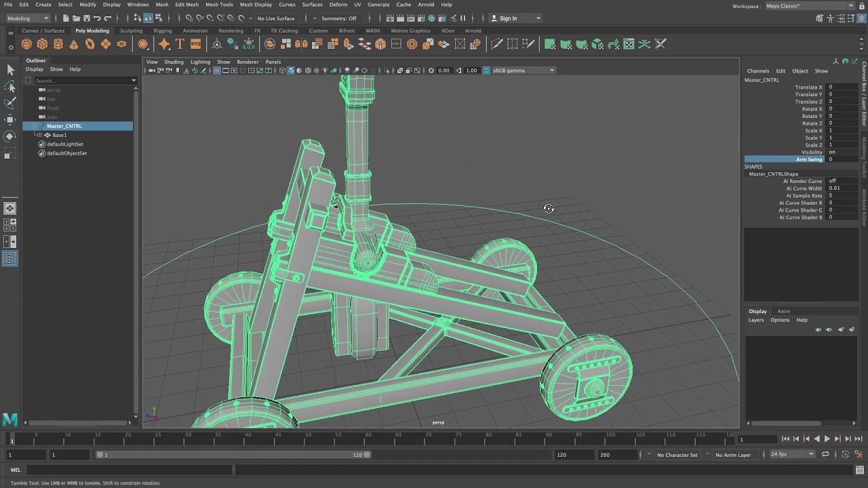Open the Mesh Tools menu
Viewport: 868px width, 488px height.
219,5
